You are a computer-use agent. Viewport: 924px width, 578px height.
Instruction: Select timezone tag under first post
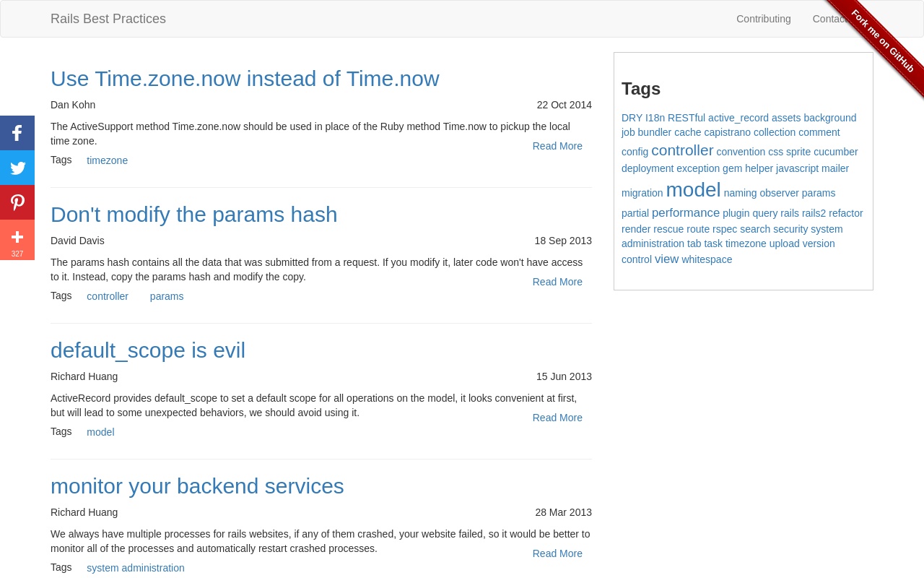107,160
